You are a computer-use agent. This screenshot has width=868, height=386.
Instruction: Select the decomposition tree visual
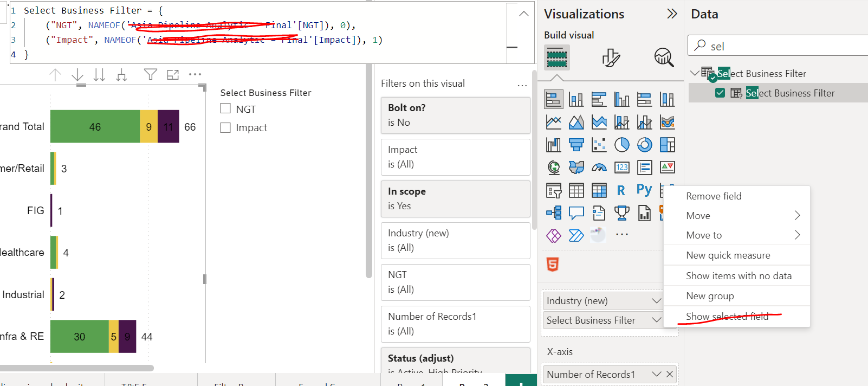tap(553, 213)
